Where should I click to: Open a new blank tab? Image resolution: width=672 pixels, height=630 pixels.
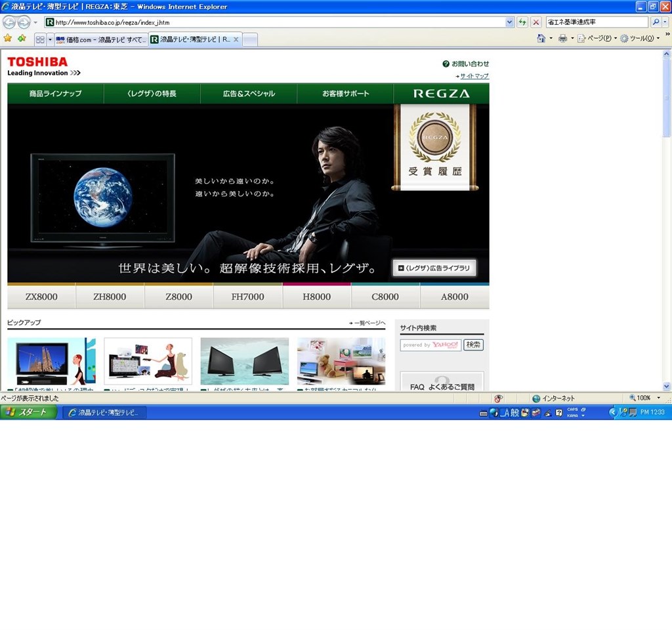(x=250, y=39)
